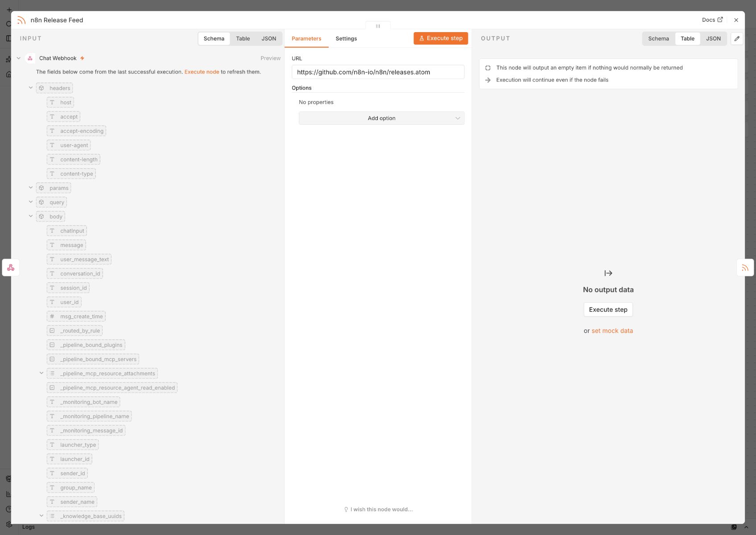Collapse the body tree group
Viewport: 756px width, 535px height.
(31, 216)
